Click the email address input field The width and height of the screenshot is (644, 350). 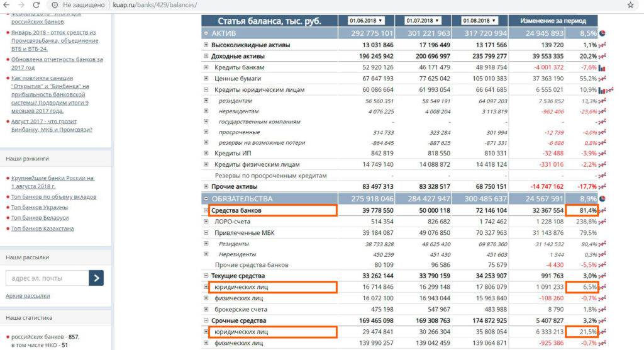point(47,278)
